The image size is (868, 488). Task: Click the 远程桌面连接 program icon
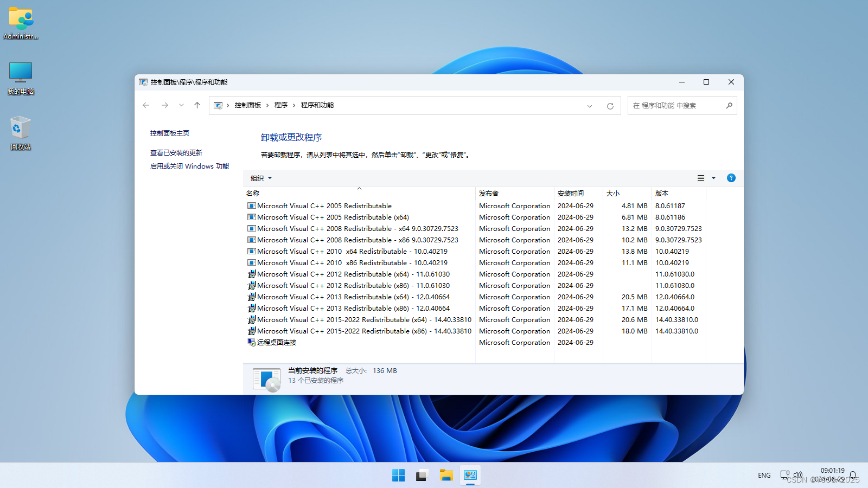click(252, 343)
